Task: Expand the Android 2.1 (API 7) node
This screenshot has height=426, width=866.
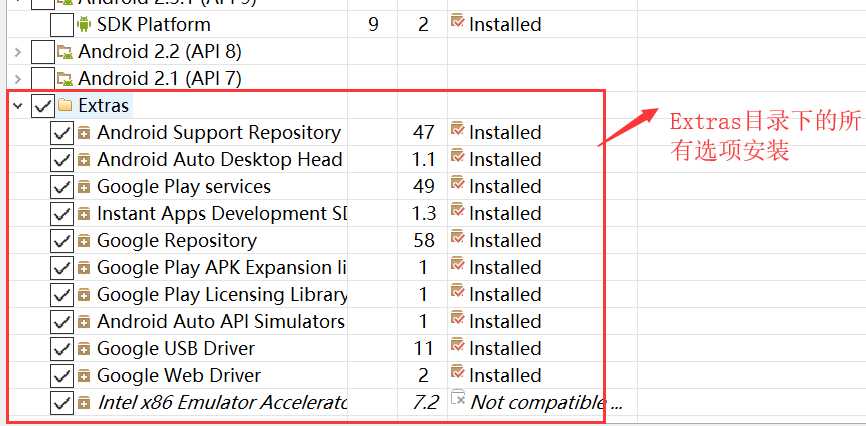Action: point(18,79)
